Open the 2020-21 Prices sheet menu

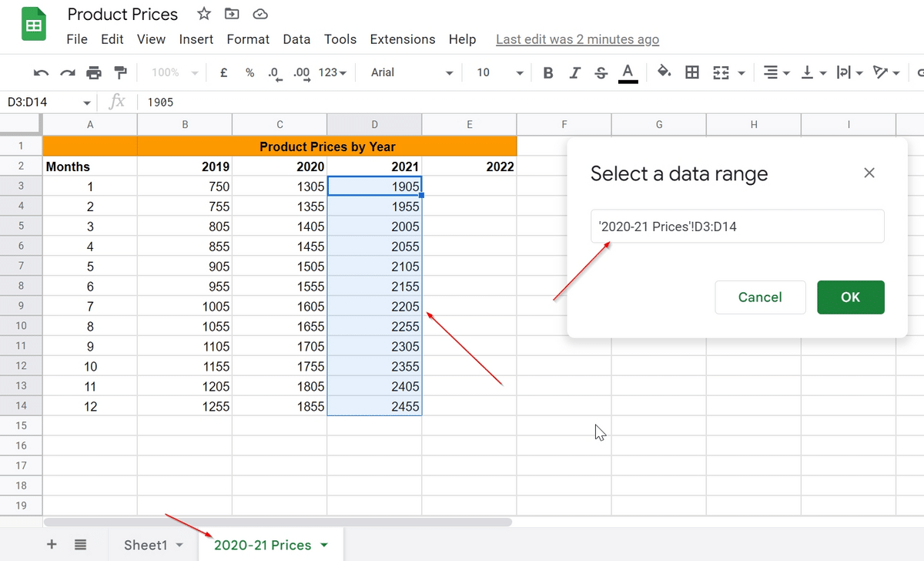coord(324,544)
